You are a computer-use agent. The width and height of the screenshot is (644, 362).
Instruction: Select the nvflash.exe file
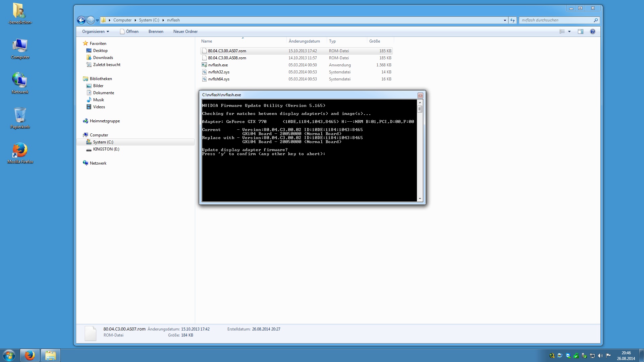click(x=218, y=65)
